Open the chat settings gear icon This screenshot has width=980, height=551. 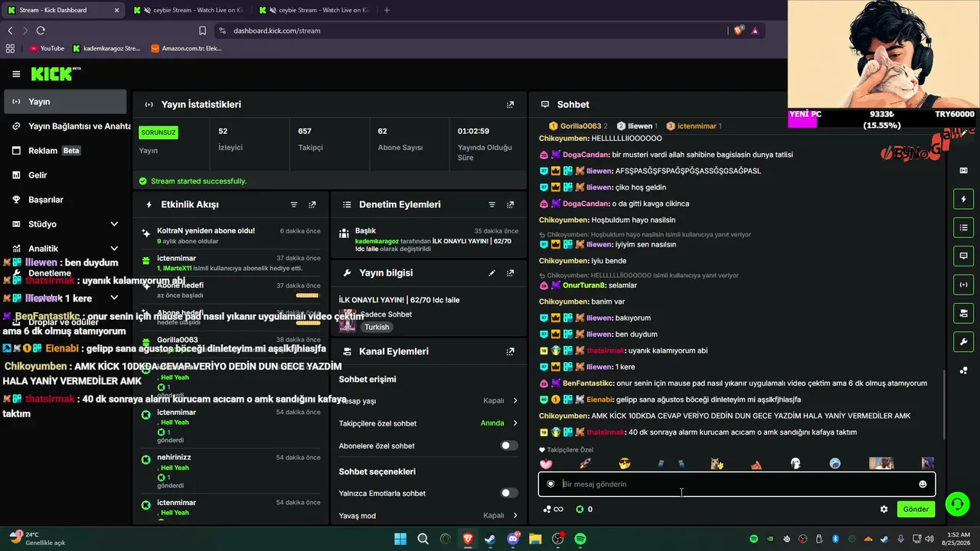tap(884, 510)
